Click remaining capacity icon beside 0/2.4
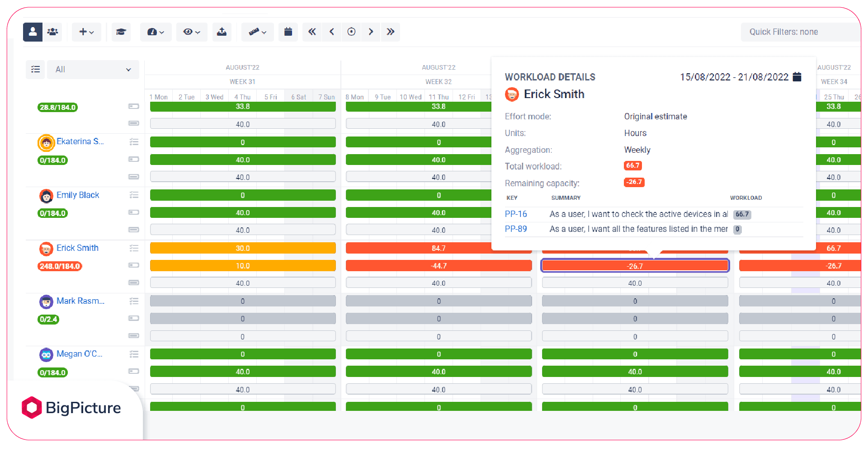Viewport: 868px width, 452px height. [134, 318]
